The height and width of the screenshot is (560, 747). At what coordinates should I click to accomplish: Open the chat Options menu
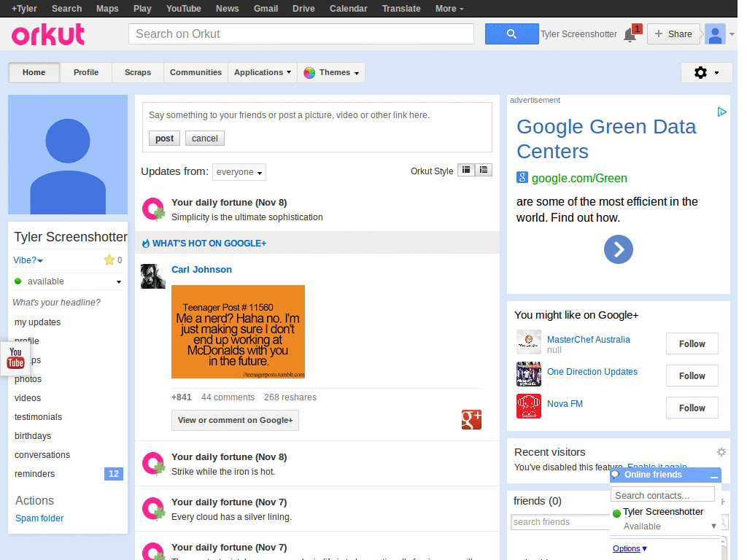click(x=630, y=548)
